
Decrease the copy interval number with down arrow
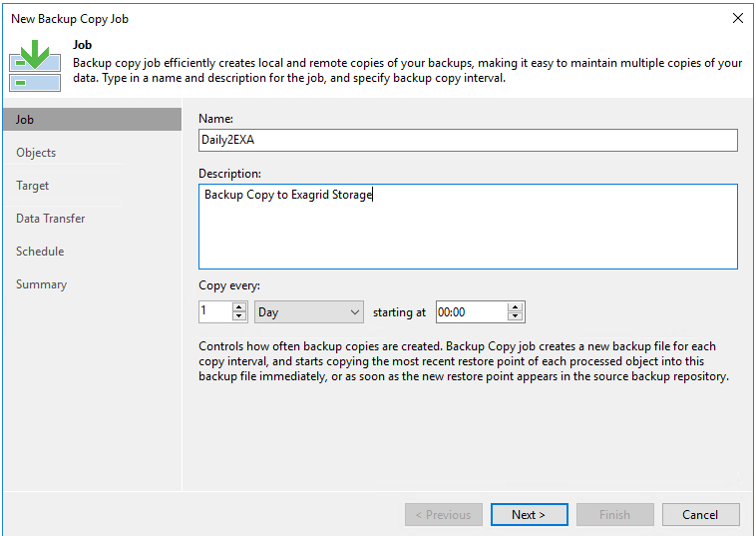tap(239, 316)
